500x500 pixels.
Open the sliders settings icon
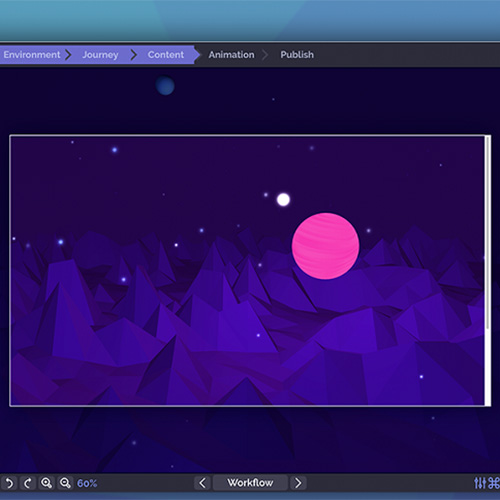click(480, 483)
